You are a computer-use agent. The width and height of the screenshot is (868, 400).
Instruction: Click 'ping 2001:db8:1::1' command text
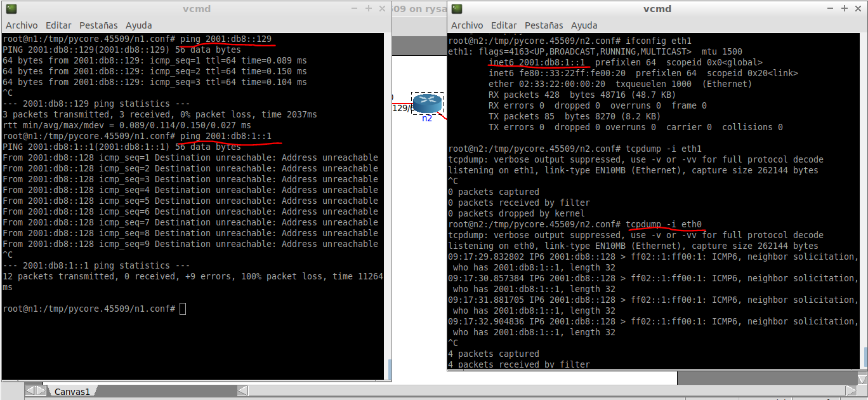point(226,136)
